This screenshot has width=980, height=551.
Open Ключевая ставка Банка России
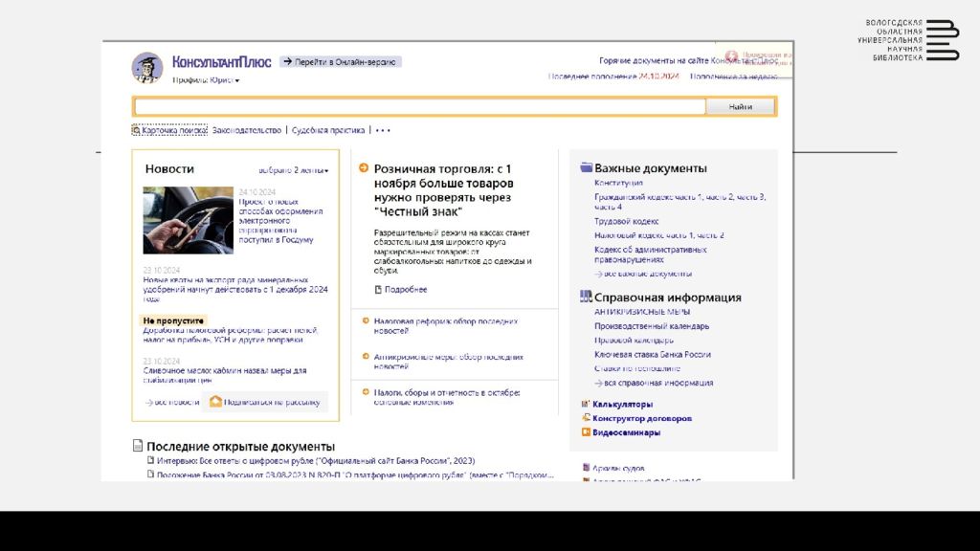click(x=653, y=354)
